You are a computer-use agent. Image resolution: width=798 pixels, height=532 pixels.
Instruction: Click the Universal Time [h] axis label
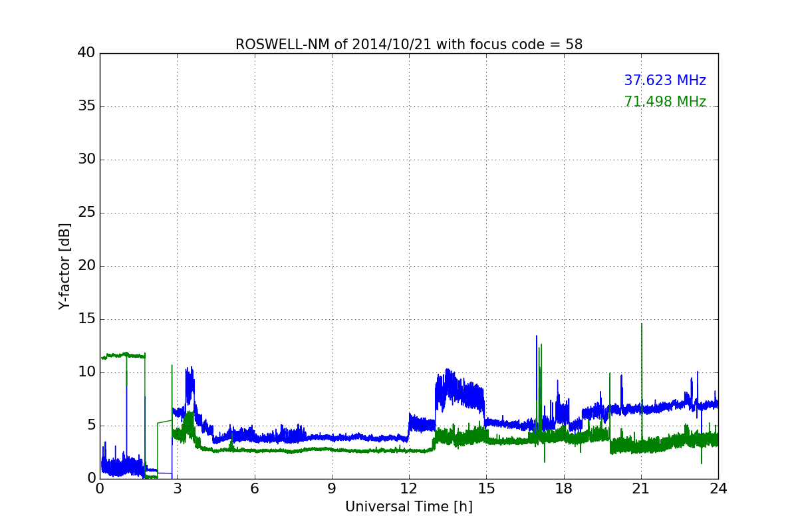[409, 507]
